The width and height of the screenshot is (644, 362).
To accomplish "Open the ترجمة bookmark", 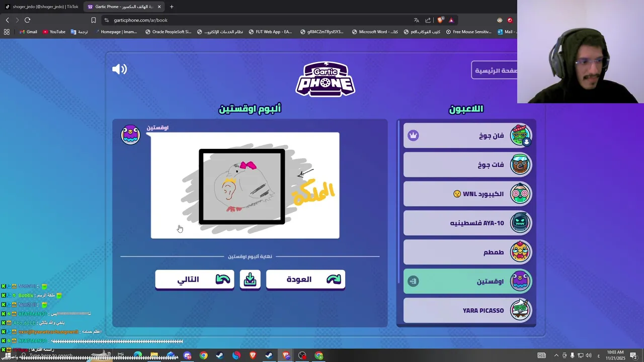I will 79,32.
